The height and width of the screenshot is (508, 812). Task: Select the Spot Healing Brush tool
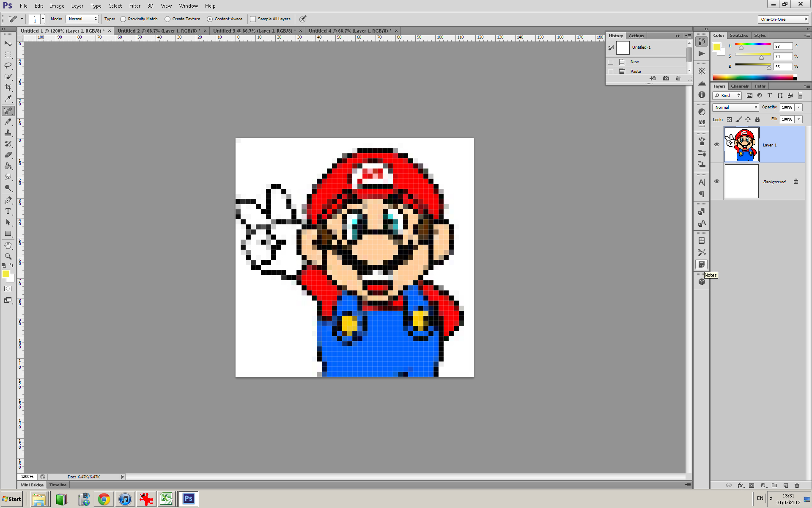point(8,111)
